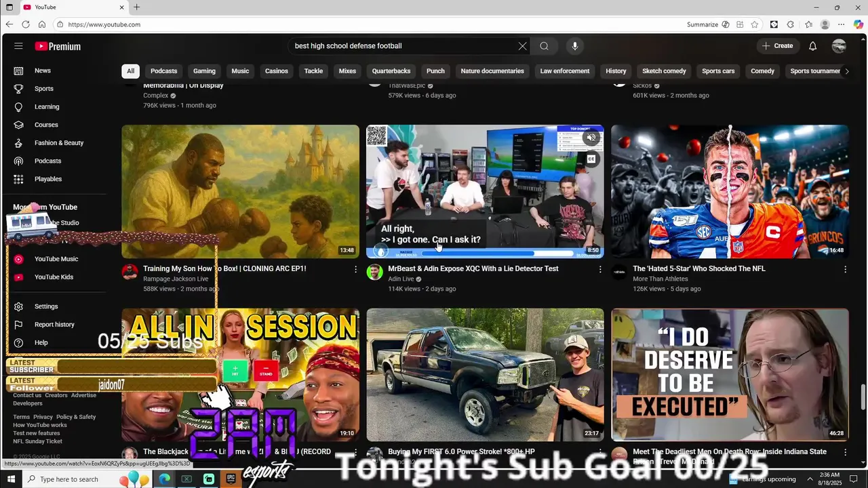The width and height of the screenshot is (868, 488).
Task: Start voice search with microphone icon
Action: pyautogui.click(x=574, y=46)
